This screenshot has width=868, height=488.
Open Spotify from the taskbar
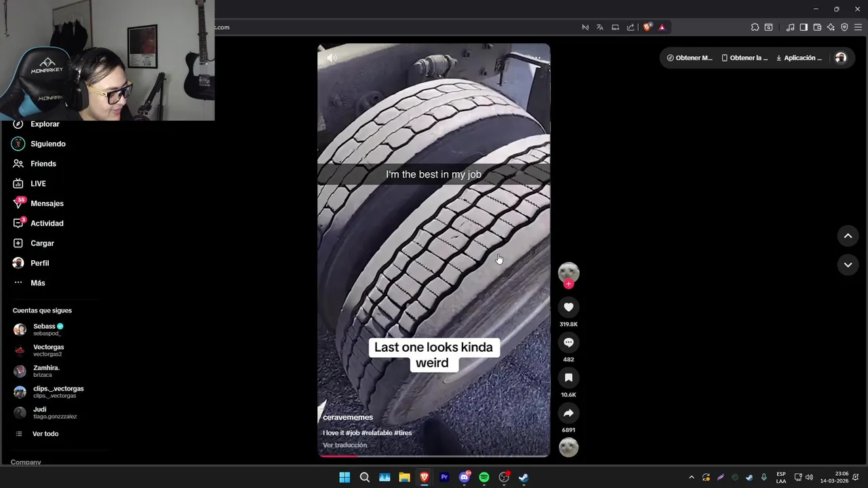pyautogui.click(x=484, y=477)
